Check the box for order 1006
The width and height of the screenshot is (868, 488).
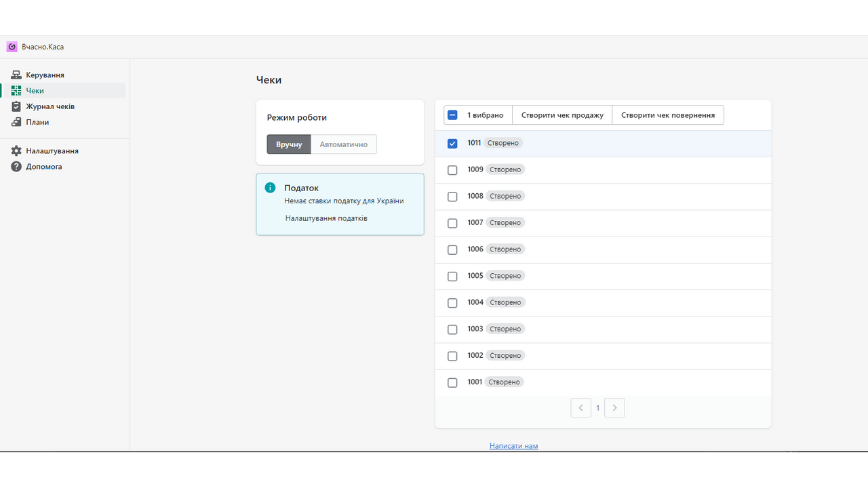coord(452,250)
